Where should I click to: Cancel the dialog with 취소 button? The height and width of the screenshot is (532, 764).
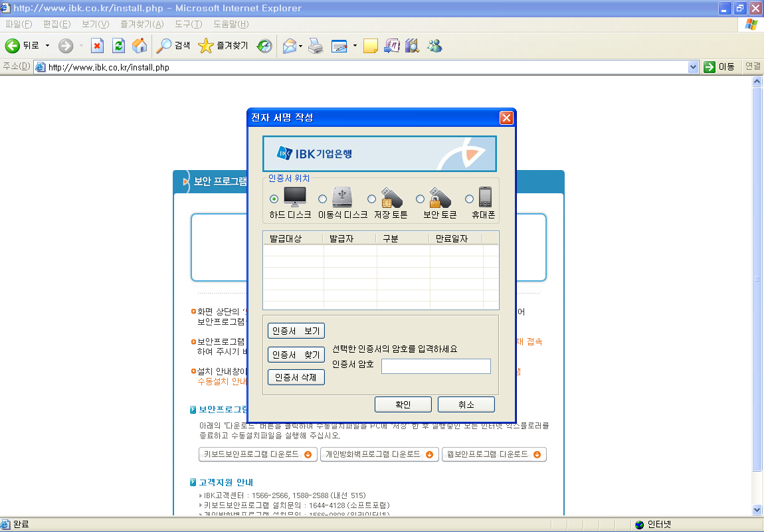point(466,404)
